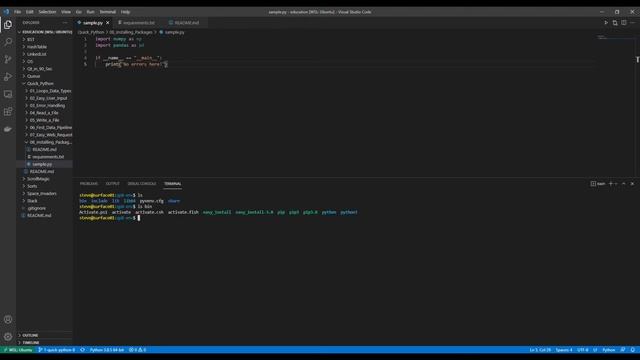Maximize the terminal panel size
The height and width of the screenshot is (360, 640).
(x=624, y=184)
